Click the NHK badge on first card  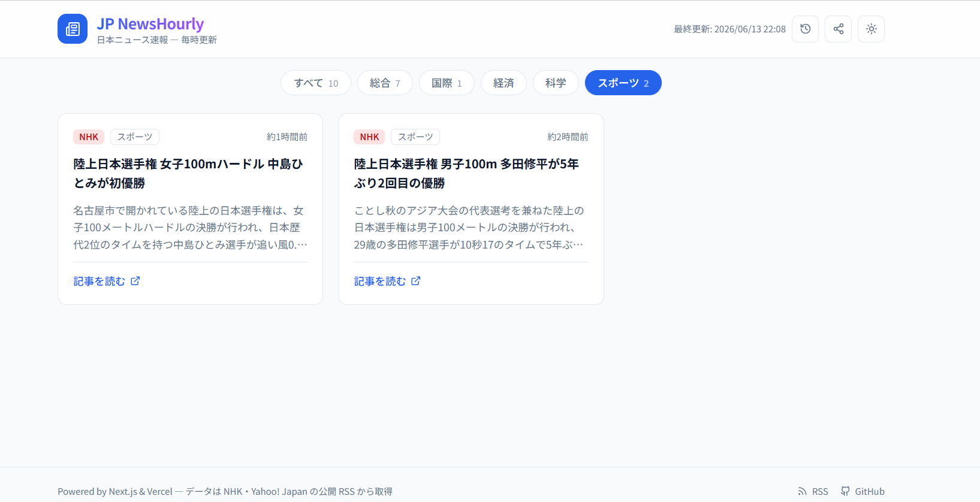89,137
